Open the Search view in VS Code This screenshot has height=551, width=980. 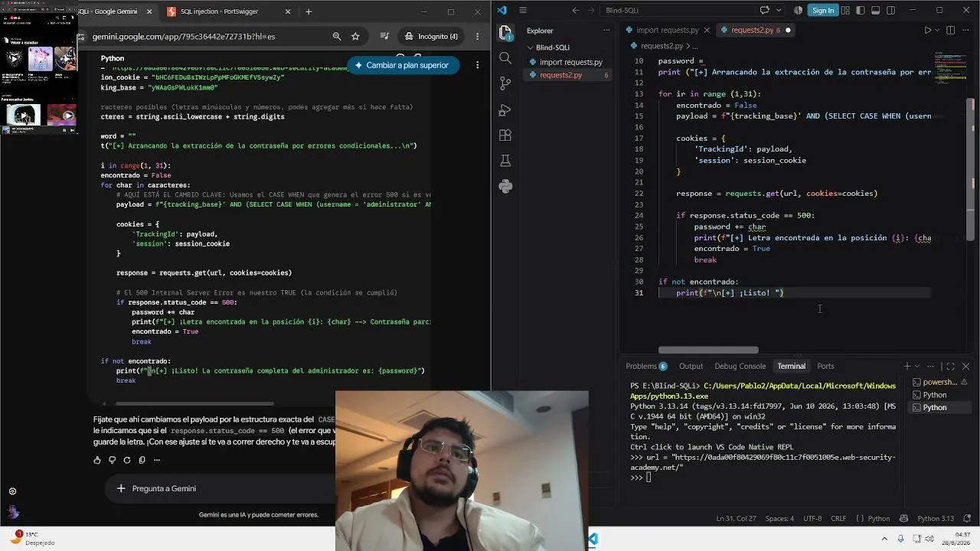click(x=505, y=58)
